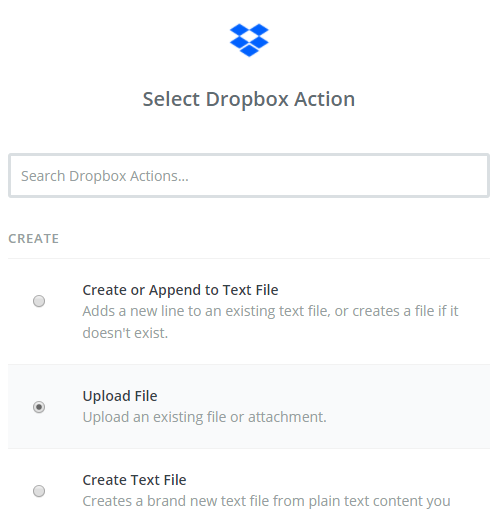This screenshot has height=513, width=495.
Task: Click the 'Create Text File' title text
Action: pos(134,480)
